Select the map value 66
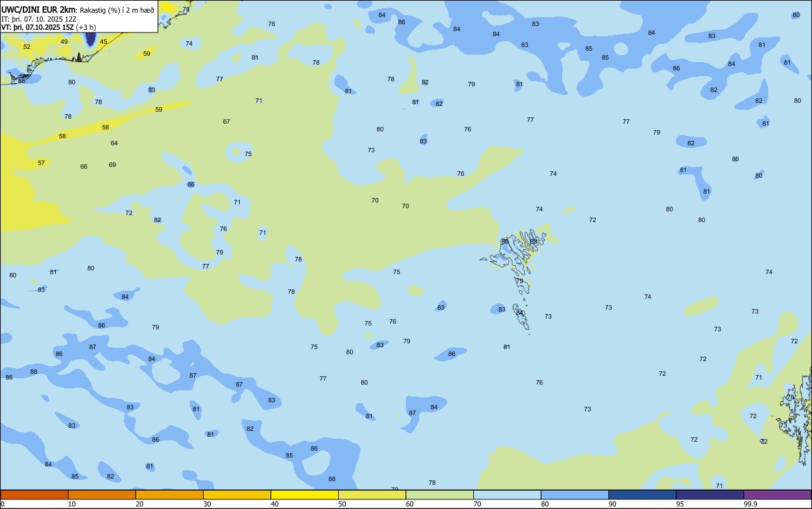This screenshot has width=812, height=509. 84,167
